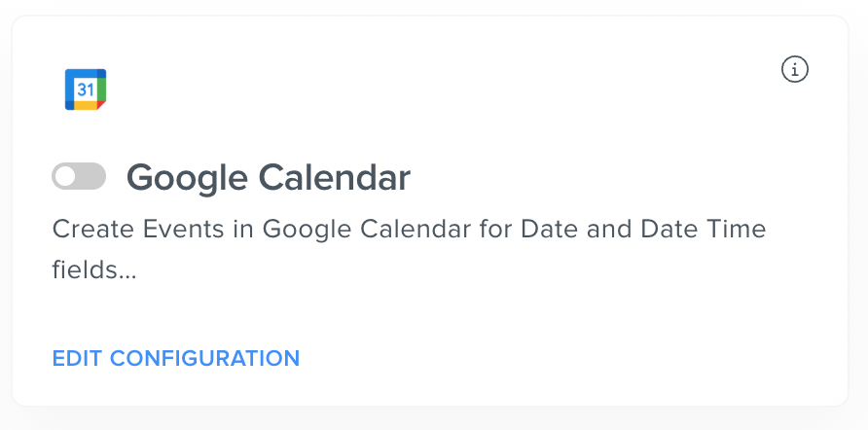
Task: Show integration details via the circled i icon
Action: 795,69
